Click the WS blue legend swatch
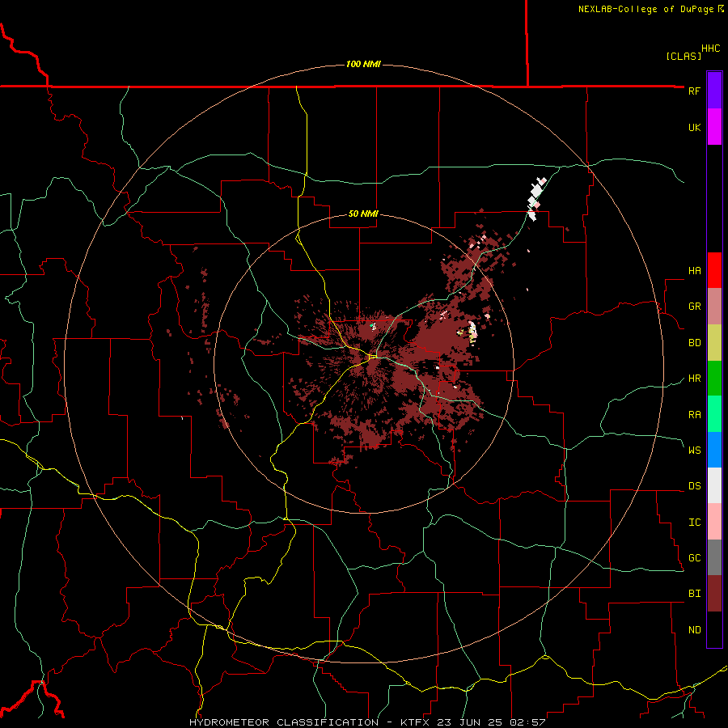This screenshot has width=728, height=728. [714, 450]
